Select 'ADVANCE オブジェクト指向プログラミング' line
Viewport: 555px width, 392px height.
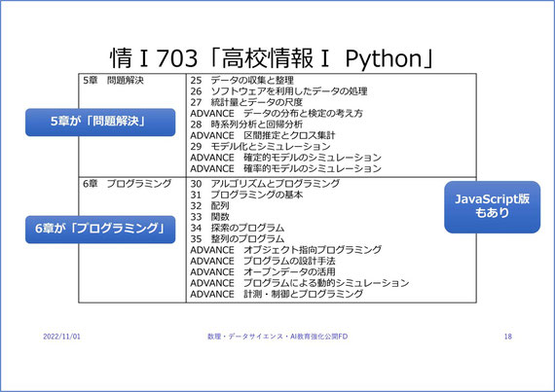click(x=285, y=250)
